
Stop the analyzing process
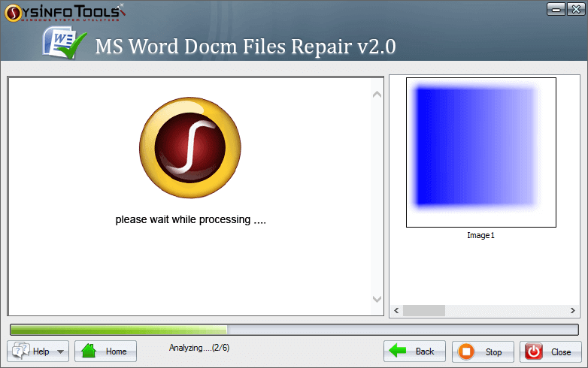coord(483,352)
